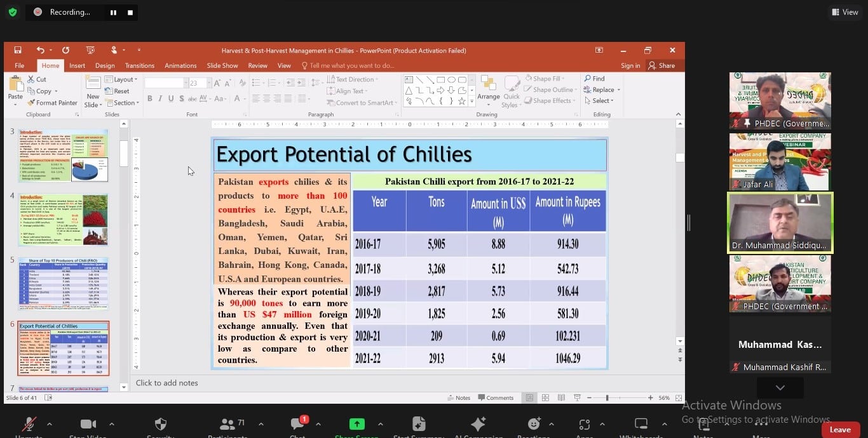Click the zoom slider in status bar
Viewport: 868px width, 438px height.
coord(607,398)
